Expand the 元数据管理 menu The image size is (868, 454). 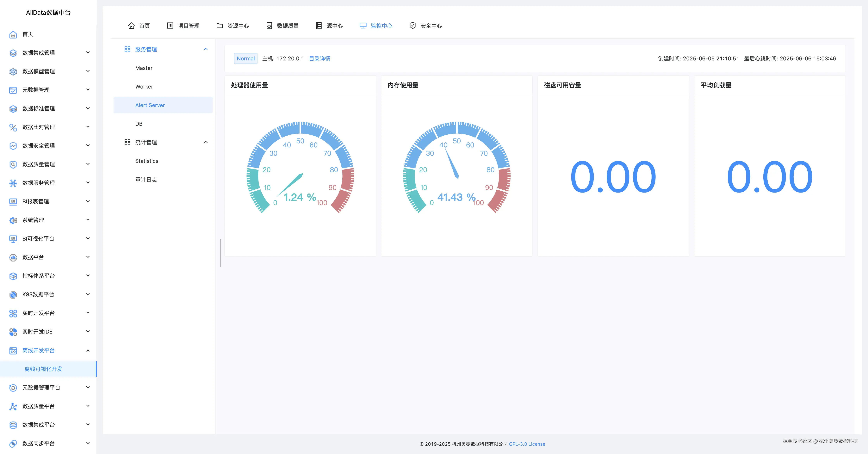tap(88, 90)
